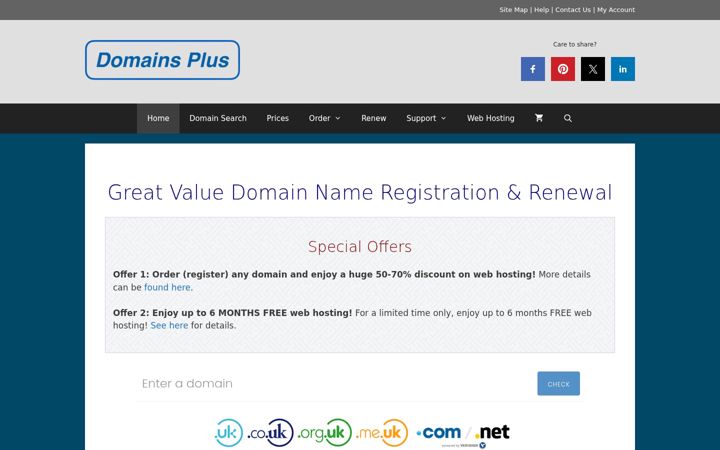Follow the 'found here' link in Offer 1

point(167,287)
